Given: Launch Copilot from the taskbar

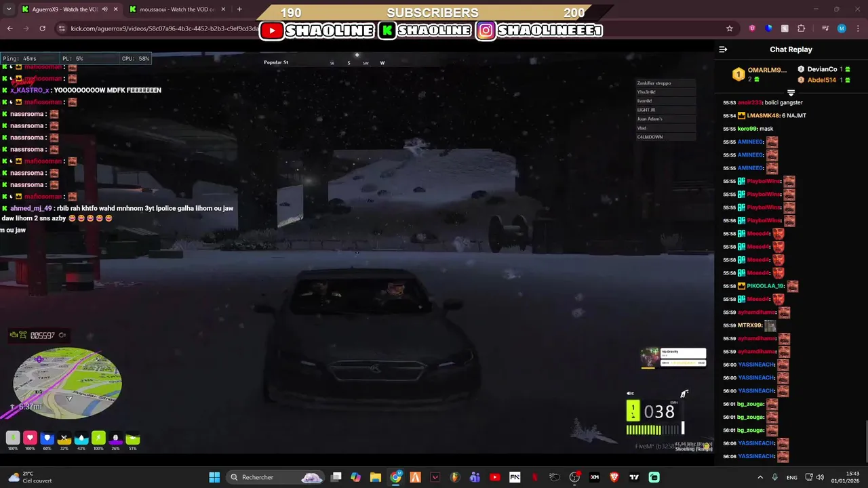Looking at the screenshot, I should click(x=355, y=477).
